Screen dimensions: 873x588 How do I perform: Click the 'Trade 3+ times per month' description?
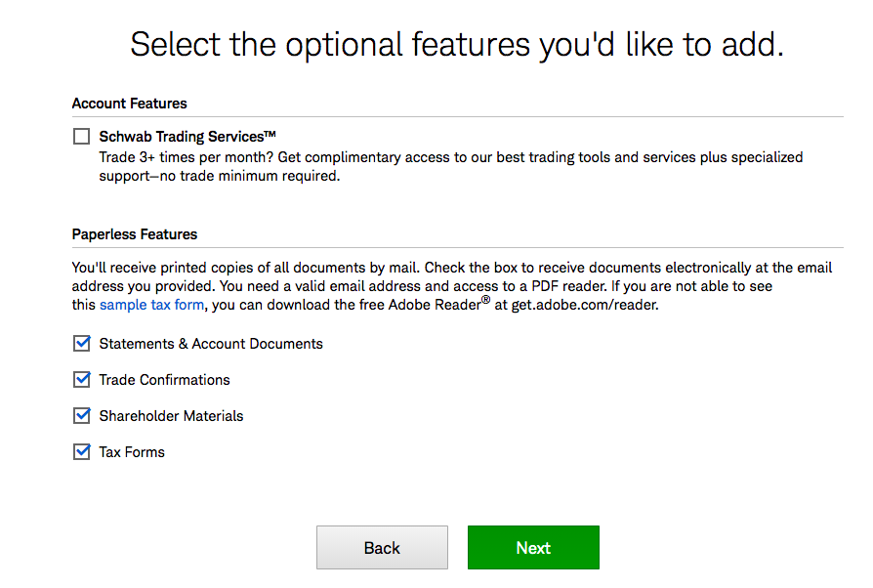[x=451, y=166]
